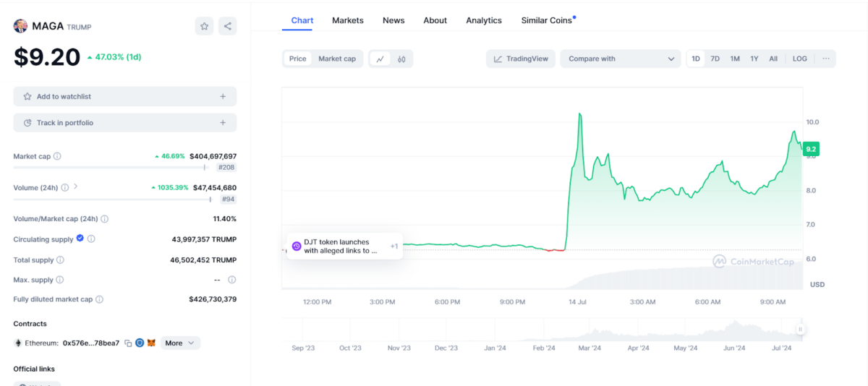Screen dimensions: 868x386
Task: Click Total supply info icon
Action: [60, 260]
